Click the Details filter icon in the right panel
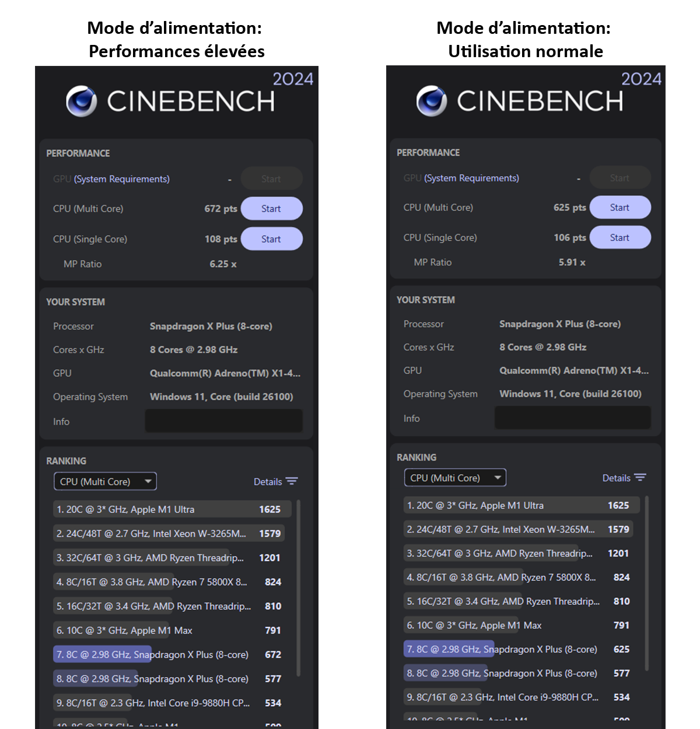The image size is (700, 729). pos(640,477)
